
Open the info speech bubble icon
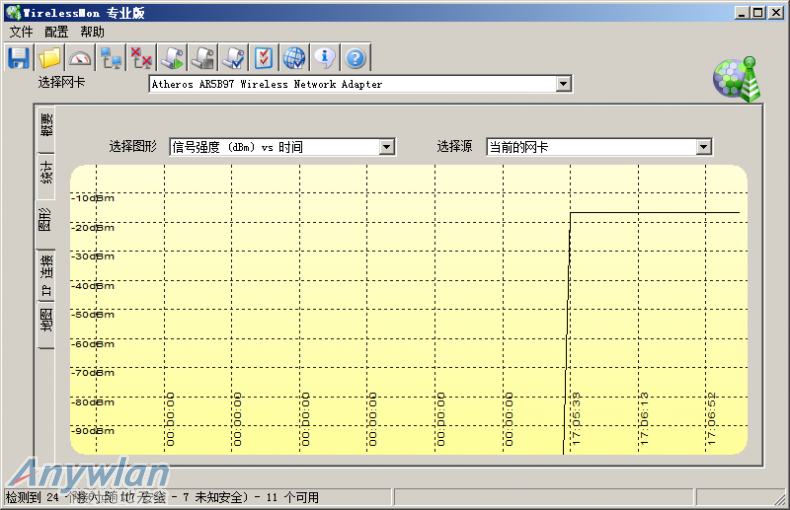click(x=325, y=58)
